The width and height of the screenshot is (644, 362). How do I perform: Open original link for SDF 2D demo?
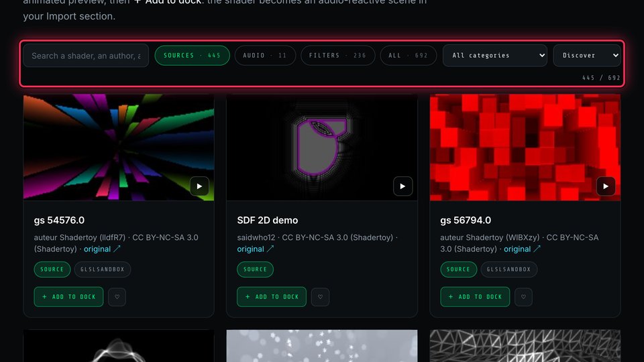tap(255, 249)
